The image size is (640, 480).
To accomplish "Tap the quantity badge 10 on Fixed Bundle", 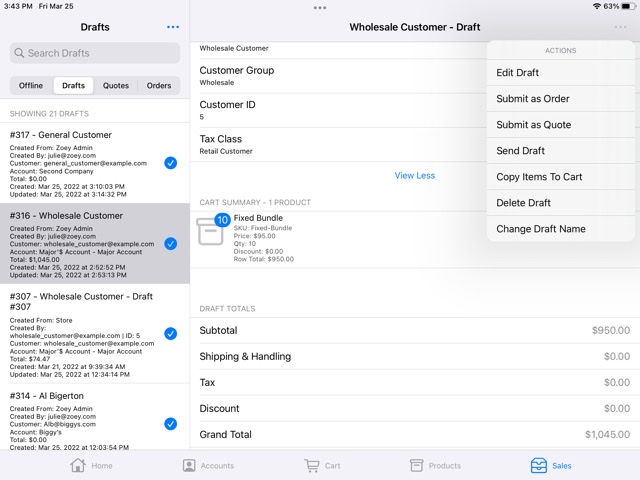I will 222,220.
